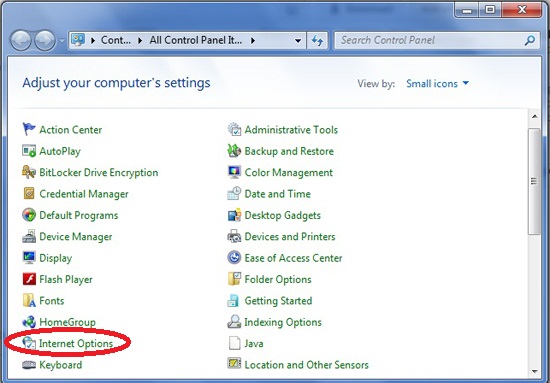This screenshot has width=550, height=383.
Task: Click the Date and Time clock icon
Action: 234,194
